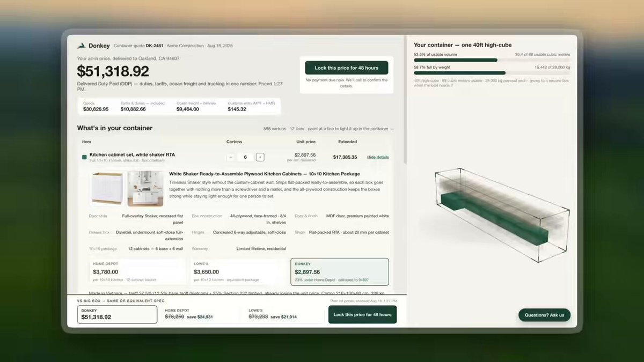Click the Your container one 40ft high-cube title

(463, 45)
